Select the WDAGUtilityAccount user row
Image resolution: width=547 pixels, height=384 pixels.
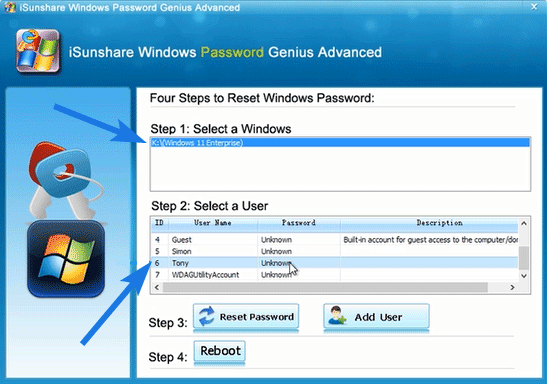click(334, 274)
